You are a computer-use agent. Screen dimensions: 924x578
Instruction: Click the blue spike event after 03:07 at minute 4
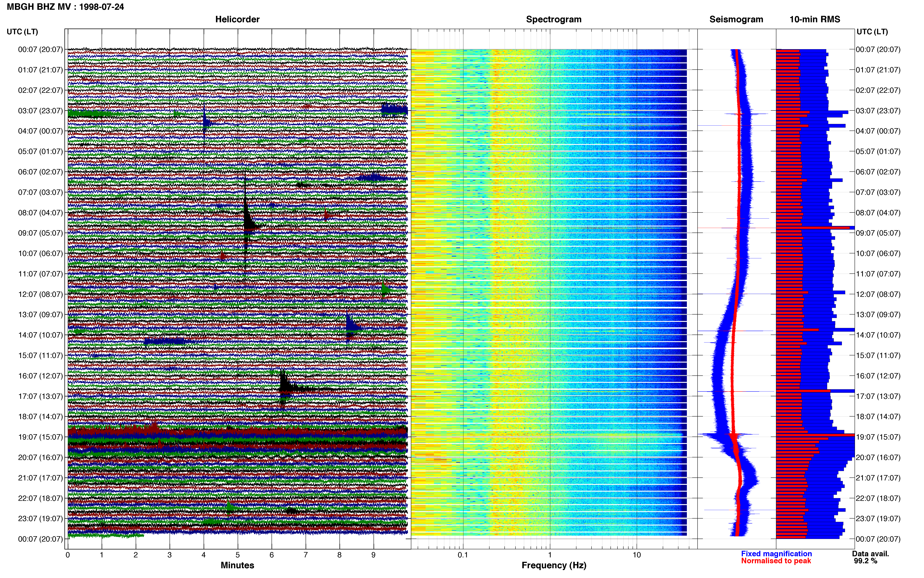click(x=206, y=122)
